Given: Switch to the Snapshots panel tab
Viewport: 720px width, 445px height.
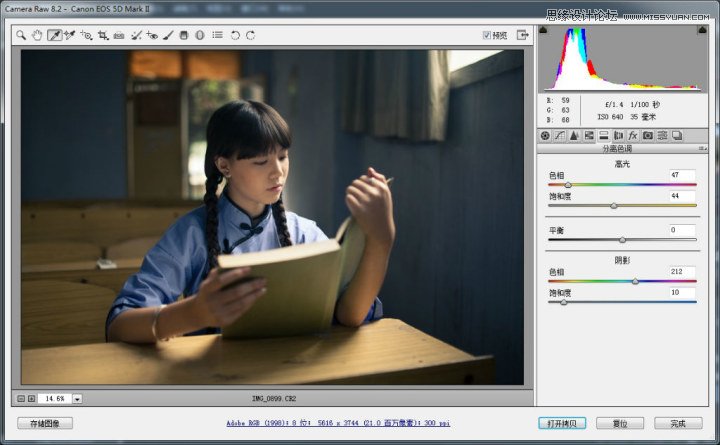Looking at the screenshot, I should pyautogui.click(x=677, y=135).
